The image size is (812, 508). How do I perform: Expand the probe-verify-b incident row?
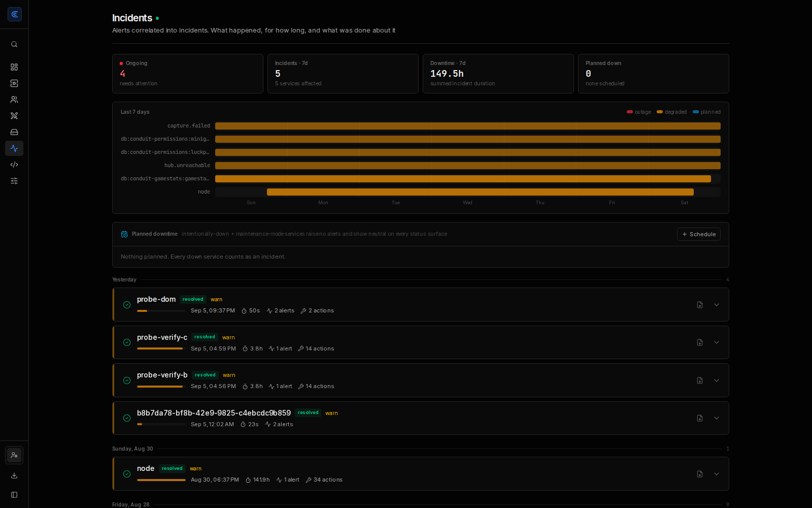point(717,380)
